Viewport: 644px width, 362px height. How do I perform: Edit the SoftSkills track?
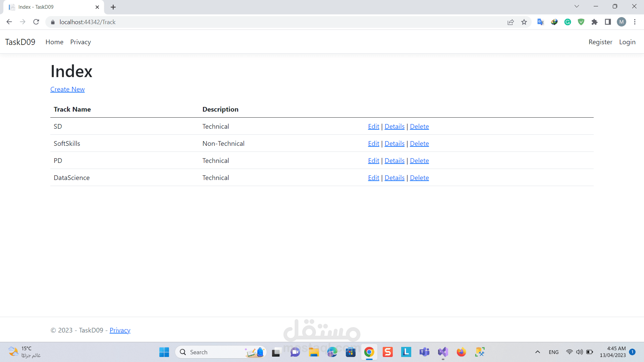pyautogui.click(x=373, y=143)
